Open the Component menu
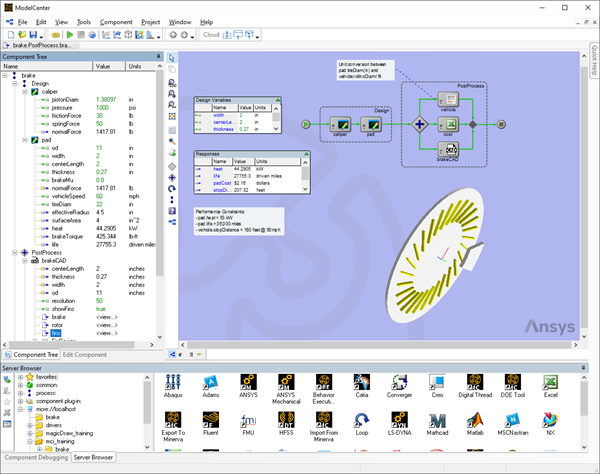This screenshot has width=600, height=474. (x=116, y=21)
